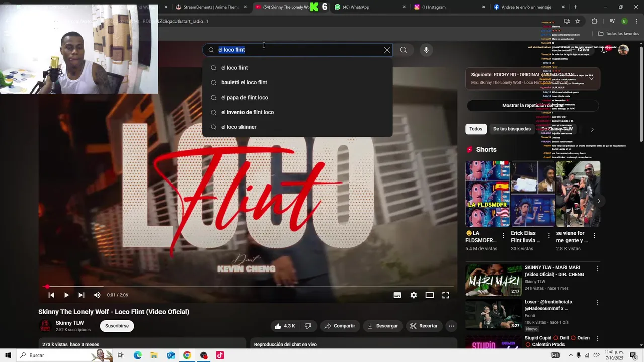Open the Windows Start menu

(8, 355)
